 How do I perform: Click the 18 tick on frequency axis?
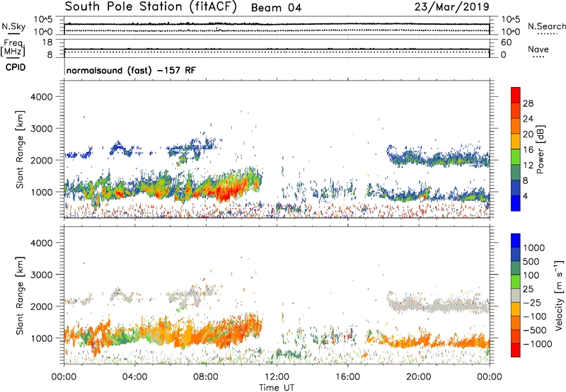(x=47, y=42)
